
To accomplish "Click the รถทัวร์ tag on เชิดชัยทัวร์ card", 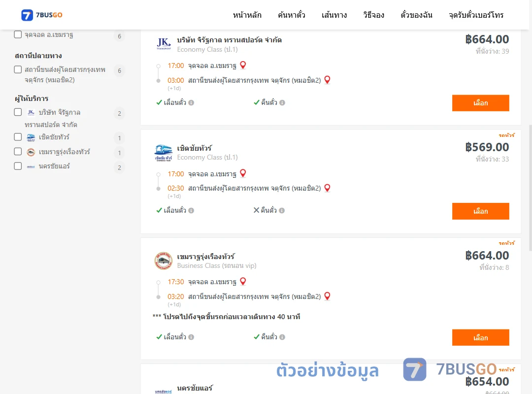I will (x=506, y=135).
